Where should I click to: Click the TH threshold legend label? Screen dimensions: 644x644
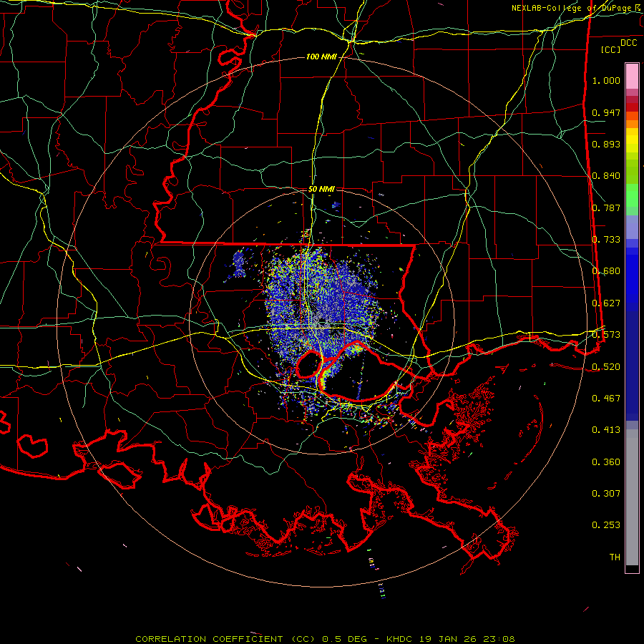click(x=615, y=557)
